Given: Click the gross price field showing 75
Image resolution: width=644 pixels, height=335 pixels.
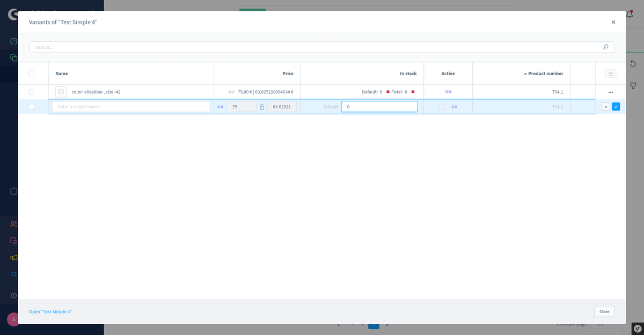Looking at the screenshot, I should click(x=241, y=107).
